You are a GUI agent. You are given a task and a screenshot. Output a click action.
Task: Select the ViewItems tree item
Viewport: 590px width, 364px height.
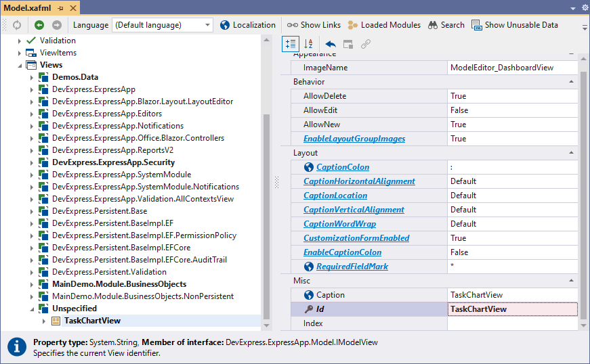point(58,53)
